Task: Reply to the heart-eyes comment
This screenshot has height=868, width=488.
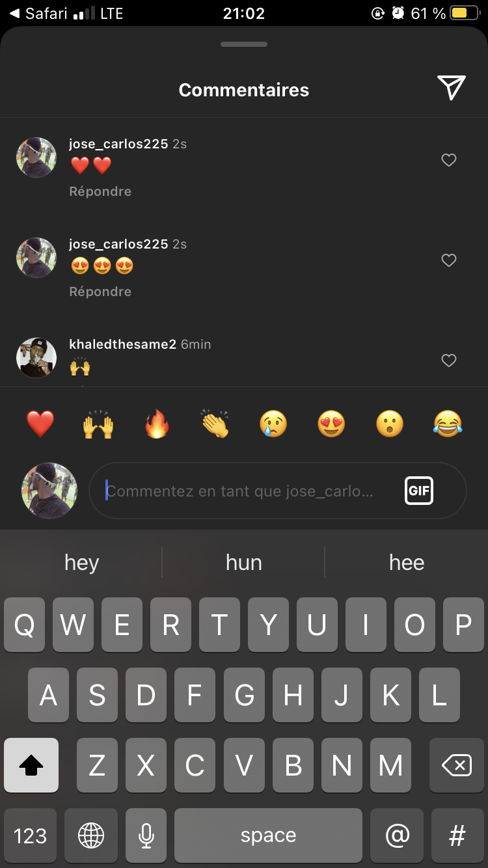Action: 100,292
